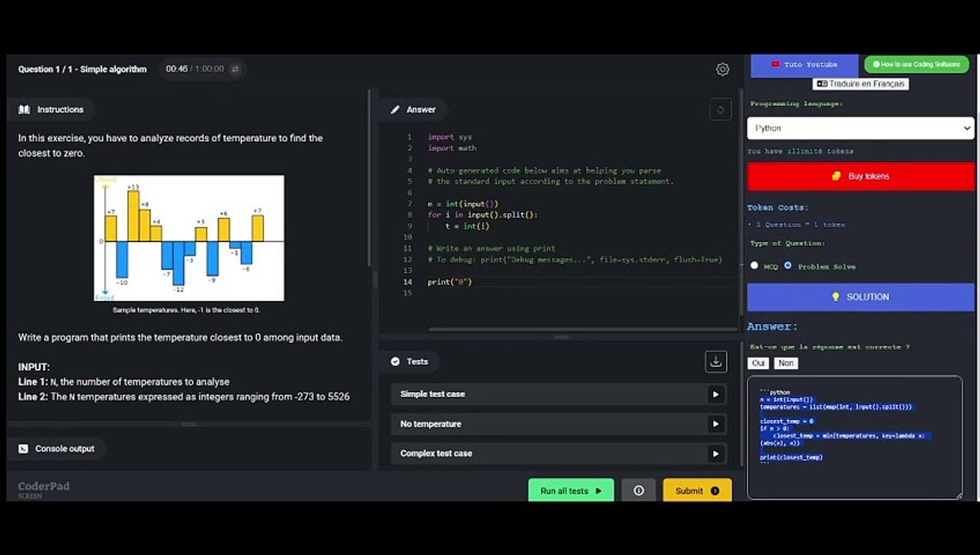Click Run all tests button

[x=571, y=490]
